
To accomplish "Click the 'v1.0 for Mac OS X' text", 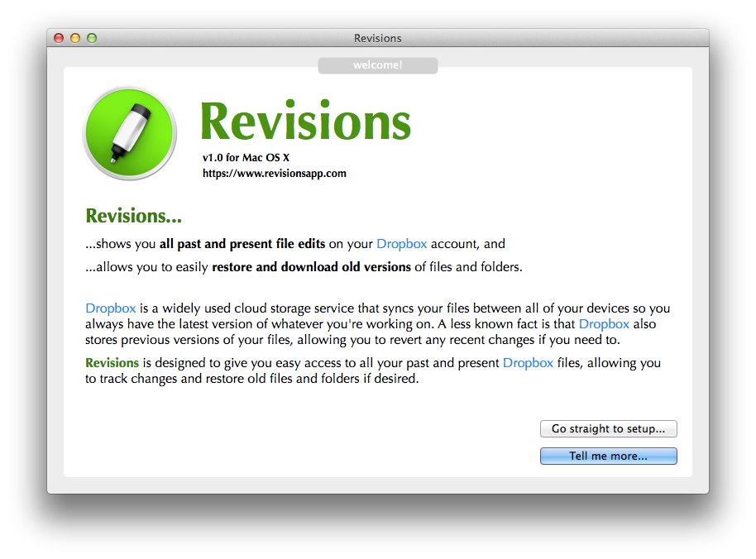I will [246, 158].
